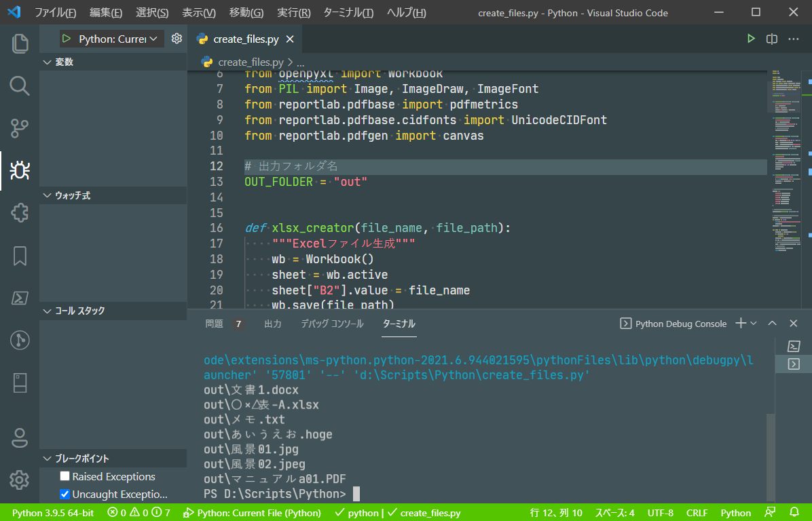Open ファイル(F) menu
812x521 pixels.
(56, 13)
